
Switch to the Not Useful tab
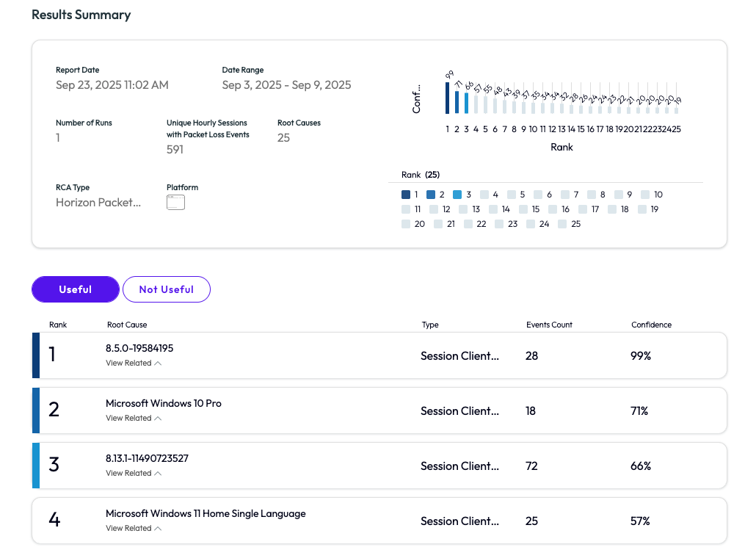pyautogui.click(x=166, y=289)
